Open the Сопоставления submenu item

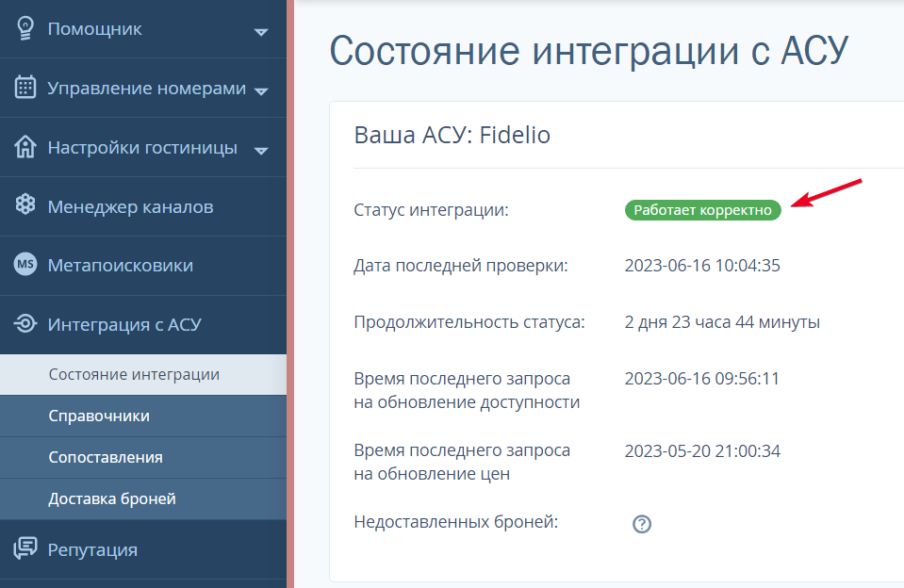click(x=143, y=458)
